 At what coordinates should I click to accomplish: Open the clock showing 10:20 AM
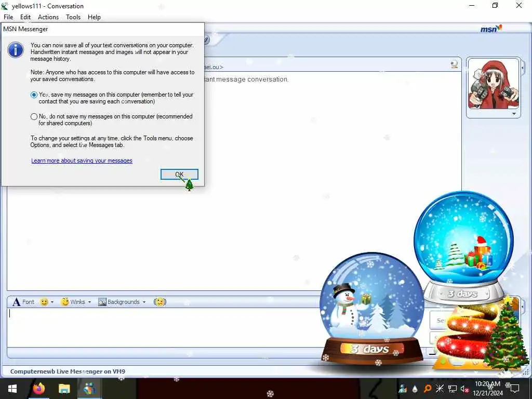(x=487, y=389)
